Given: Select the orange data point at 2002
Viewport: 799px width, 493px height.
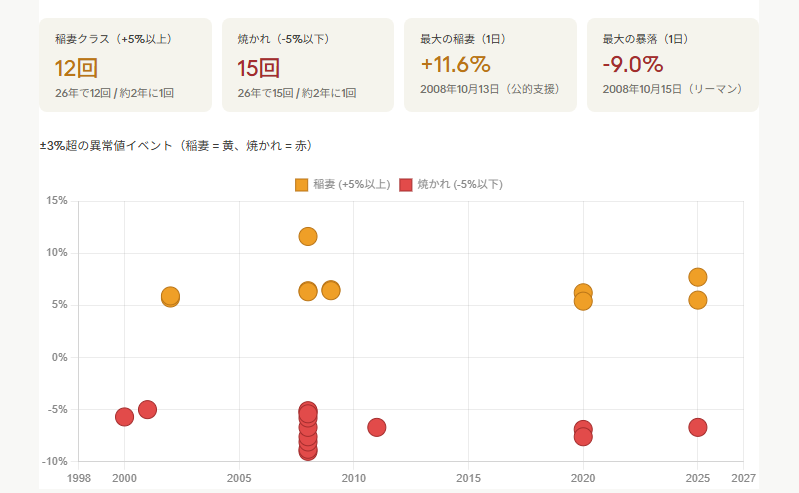Looking at the screenshot, I should coord(170,296).
